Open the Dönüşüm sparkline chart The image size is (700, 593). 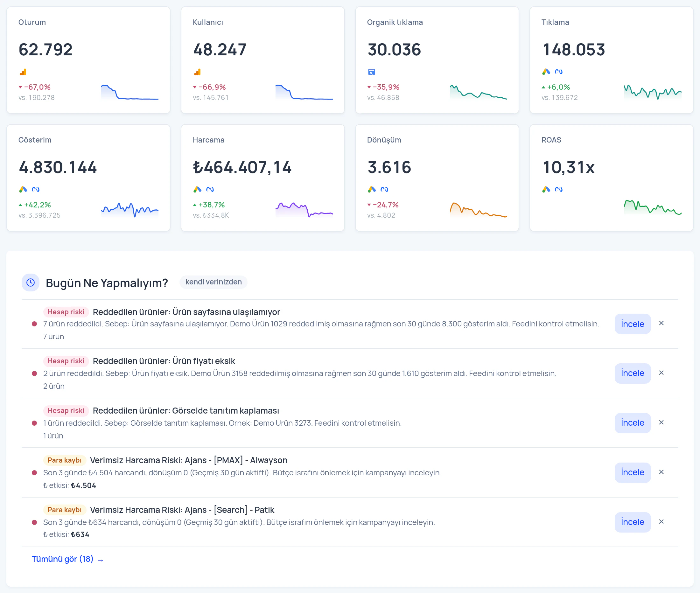479,210
